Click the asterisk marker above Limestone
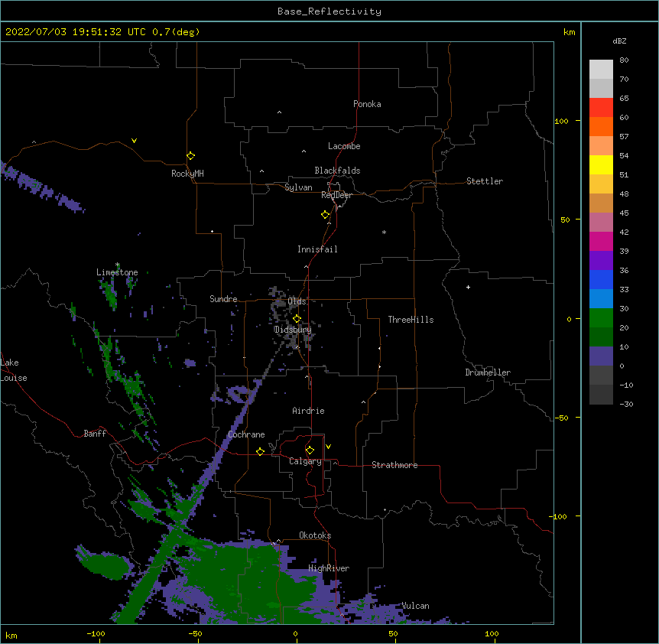The height and width of the screenshot is (644, 659). (117, 265)
